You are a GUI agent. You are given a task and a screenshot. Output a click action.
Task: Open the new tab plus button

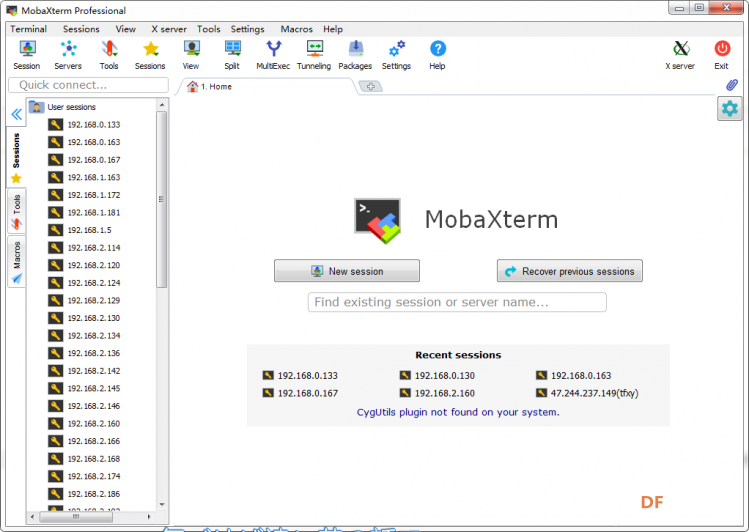click(370, 86)
